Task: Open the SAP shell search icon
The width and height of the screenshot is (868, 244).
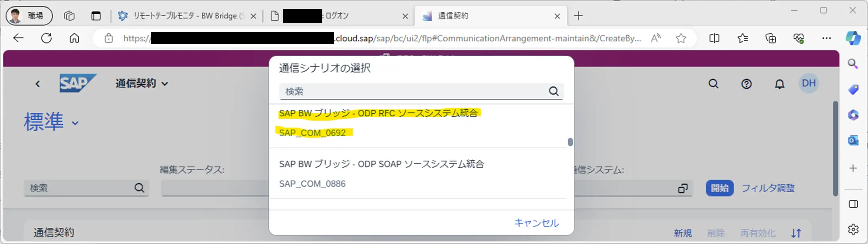Action: 713,84
